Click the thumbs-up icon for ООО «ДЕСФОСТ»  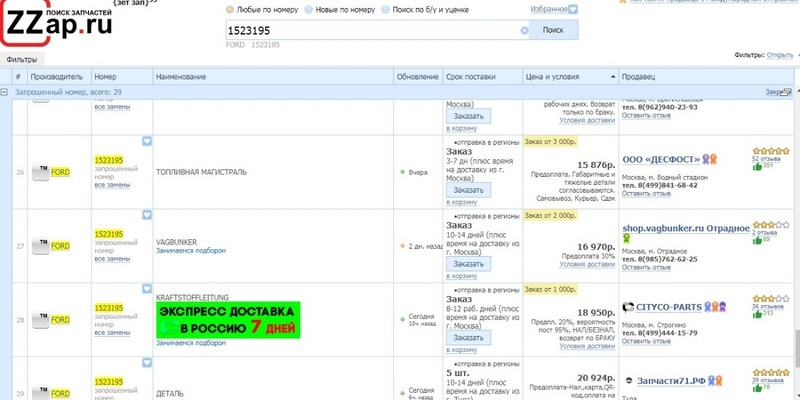click(757, 166)
